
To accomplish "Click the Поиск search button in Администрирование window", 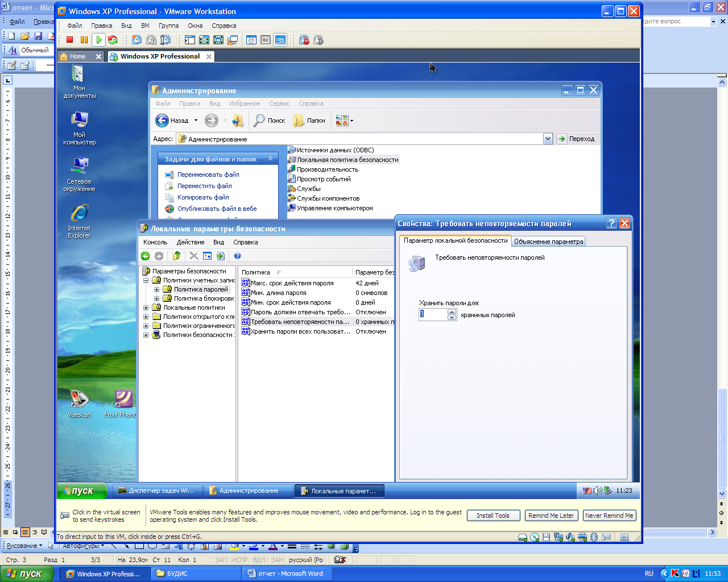I will 270,120.
